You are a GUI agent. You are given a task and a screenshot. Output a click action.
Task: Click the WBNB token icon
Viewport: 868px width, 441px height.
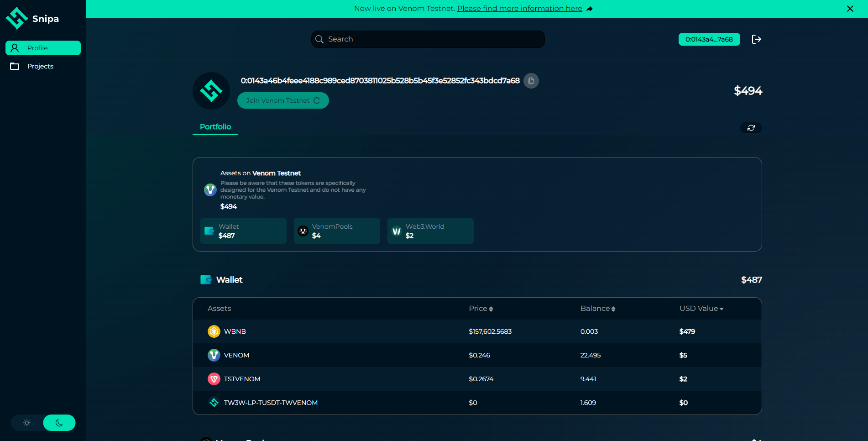click(214, 331)
